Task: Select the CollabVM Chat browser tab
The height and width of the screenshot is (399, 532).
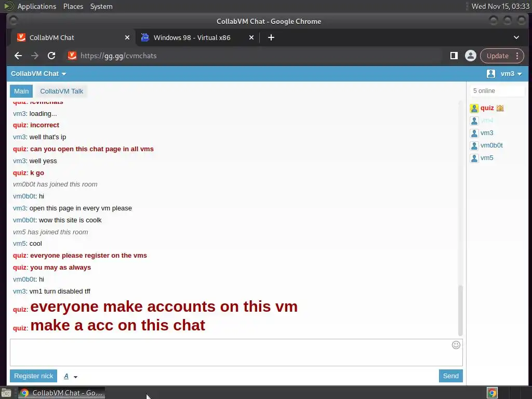Action: click(73, 37)
